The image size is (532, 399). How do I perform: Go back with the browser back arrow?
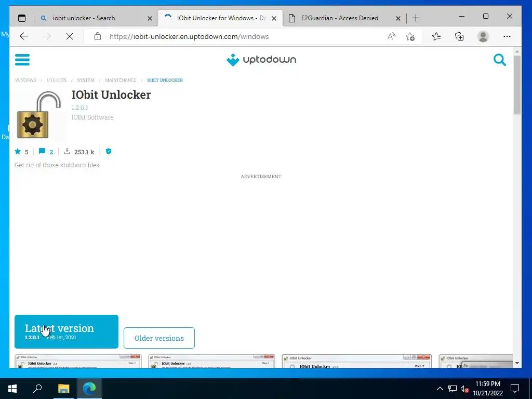pyautogui.click(x=24, y=36)
